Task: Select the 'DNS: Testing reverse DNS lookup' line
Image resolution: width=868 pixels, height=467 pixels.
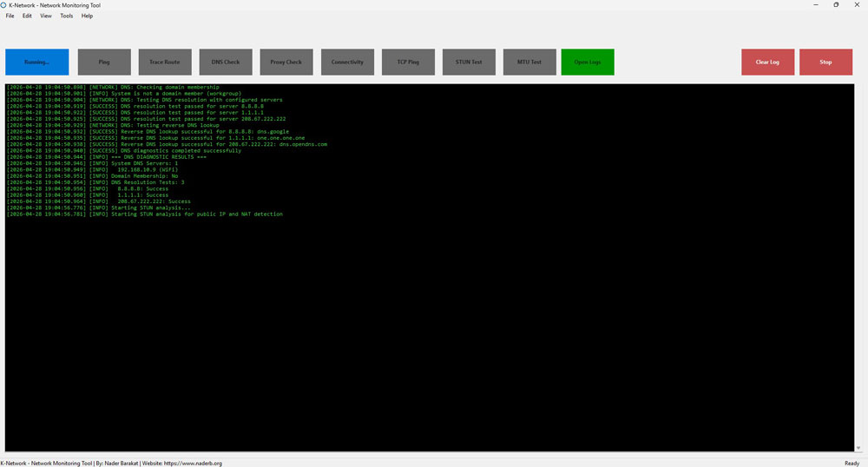Action: click(x=113, y=125)
